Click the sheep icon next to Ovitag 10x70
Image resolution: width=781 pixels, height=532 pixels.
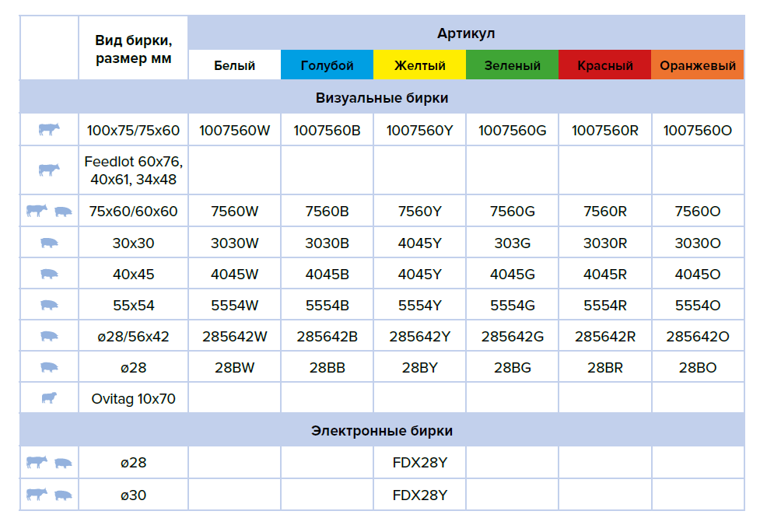49,398
